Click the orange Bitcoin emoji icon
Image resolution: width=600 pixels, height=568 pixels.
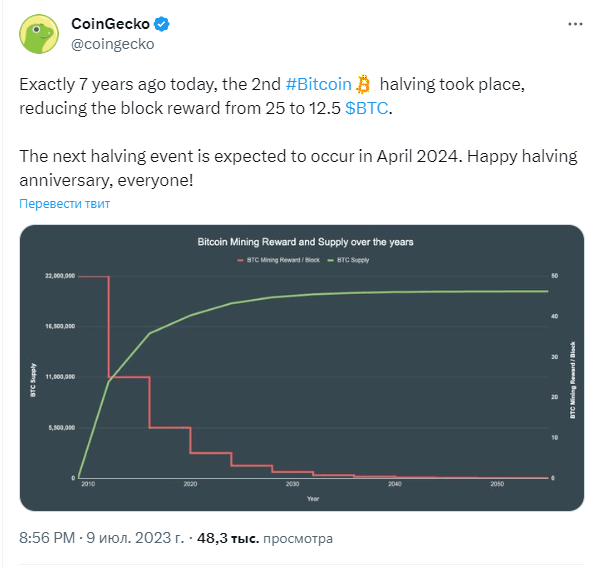(x=363, y=84)
